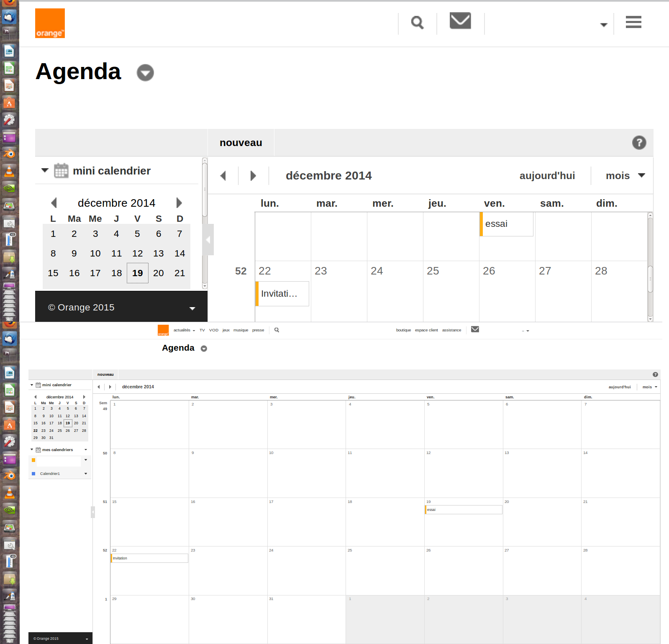Open VLC media player in the lower dock
Image resolution: width=669 pixels, height=644 pixels.
pos(9,493)
